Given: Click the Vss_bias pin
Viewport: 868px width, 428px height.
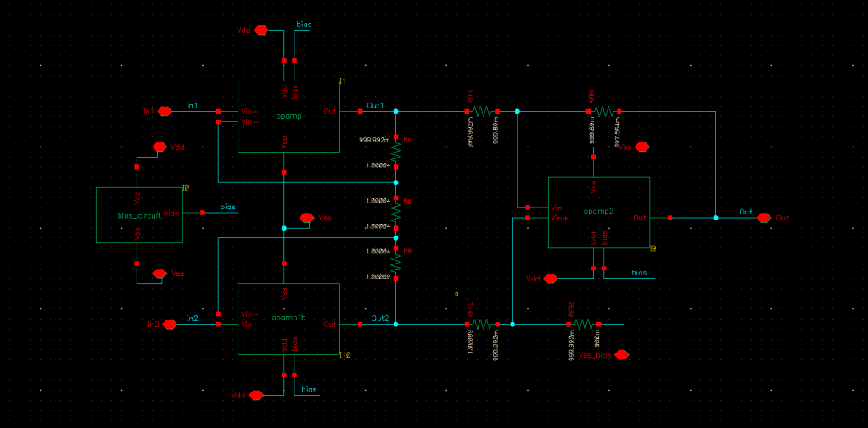Looking at the screenshot, I should point(622,354).
